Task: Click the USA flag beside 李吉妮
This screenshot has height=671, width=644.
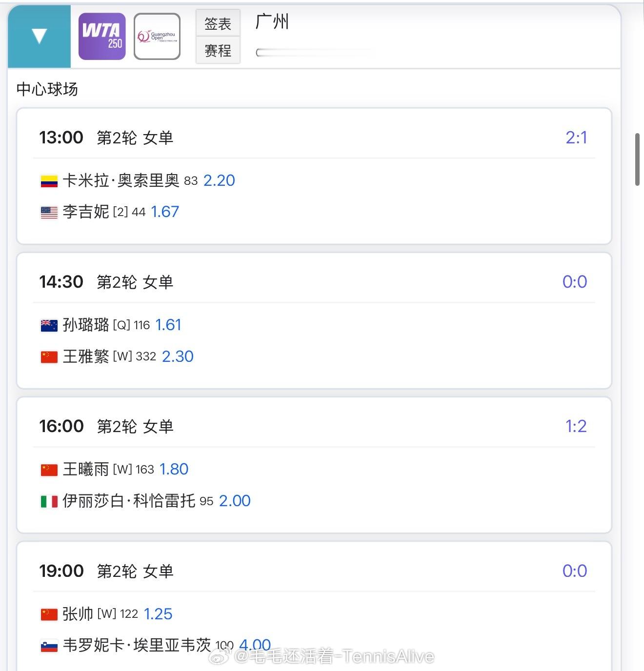Action: tap(49, 212)
